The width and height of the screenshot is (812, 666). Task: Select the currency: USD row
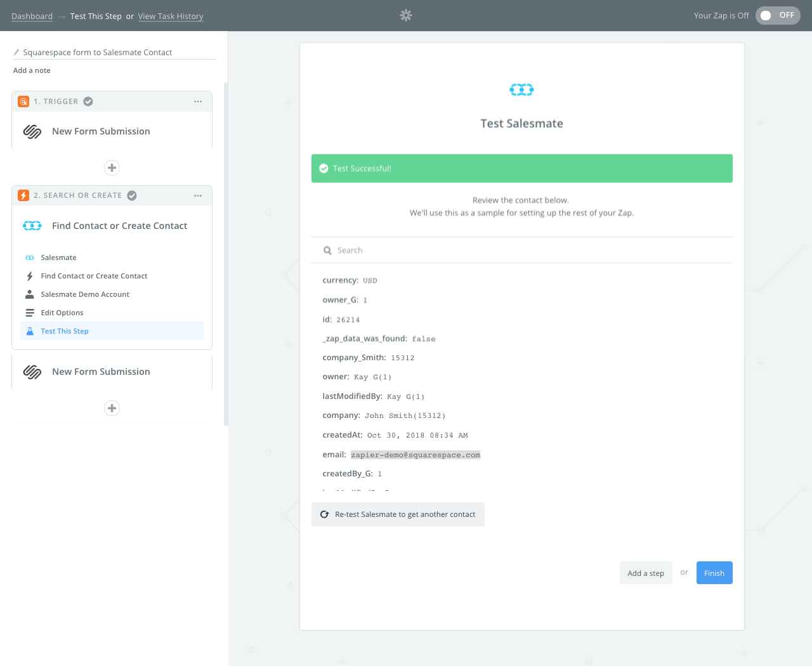tap(350, 280)
